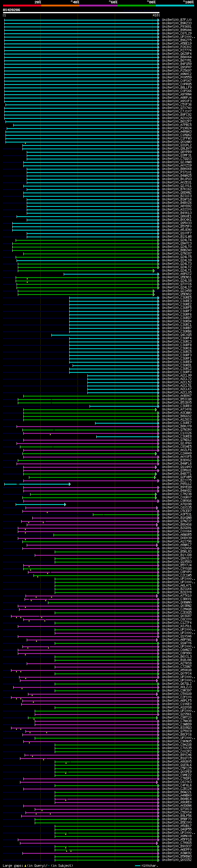Click the label UniRef100_C2C1W5

pos(176,575)
